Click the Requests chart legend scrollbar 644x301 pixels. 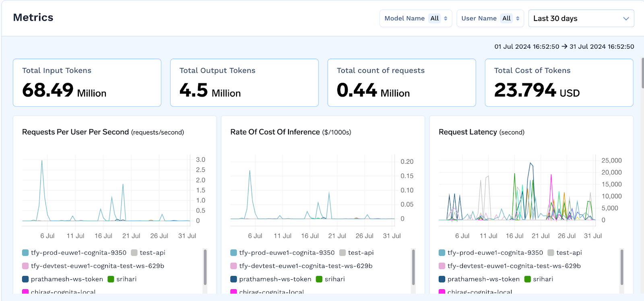205,267
